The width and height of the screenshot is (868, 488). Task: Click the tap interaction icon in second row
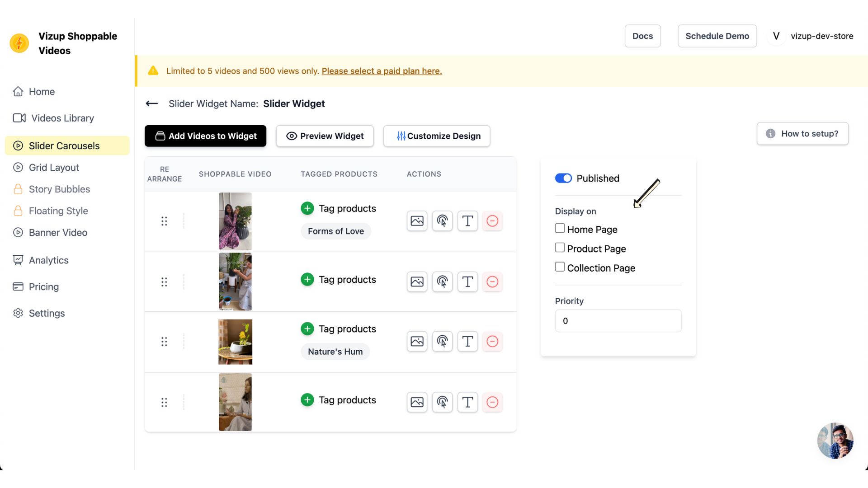[x=442, y=282]
